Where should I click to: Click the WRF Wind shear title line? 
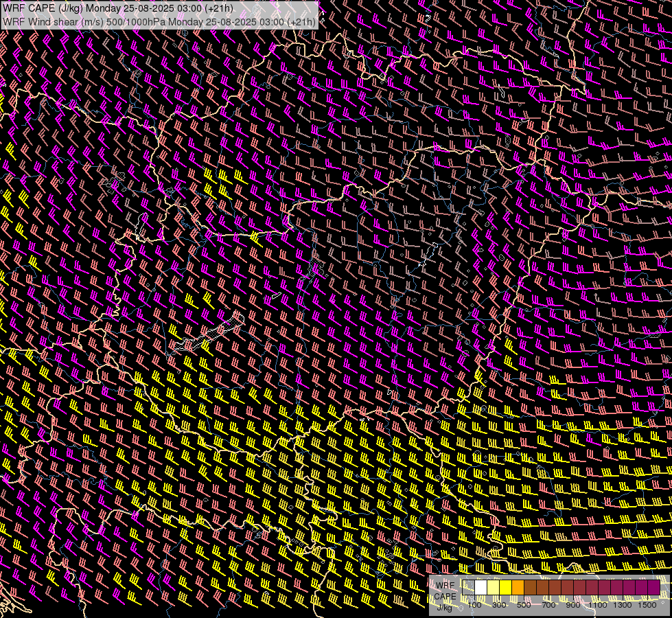tap(159, 22)
